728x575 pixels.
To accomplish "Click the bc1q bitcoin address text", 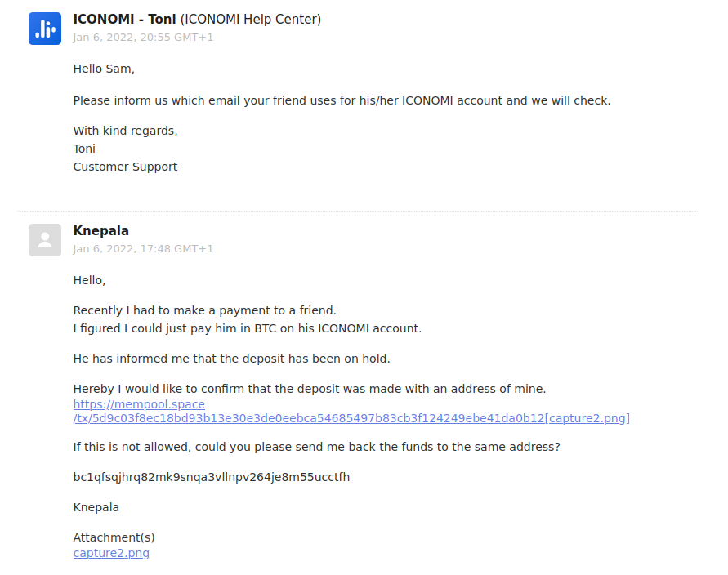I will pyautogui.click(x=212, y=477).
